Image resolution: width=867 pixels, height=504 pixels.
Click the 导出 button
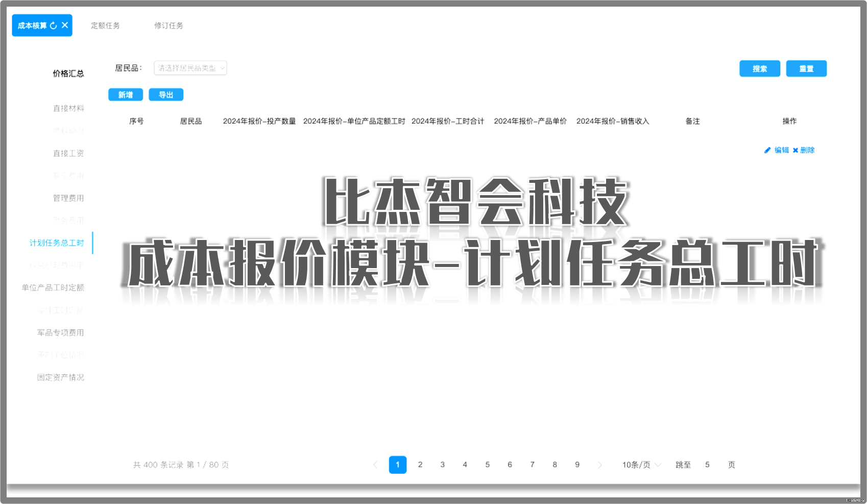[166, 94]
